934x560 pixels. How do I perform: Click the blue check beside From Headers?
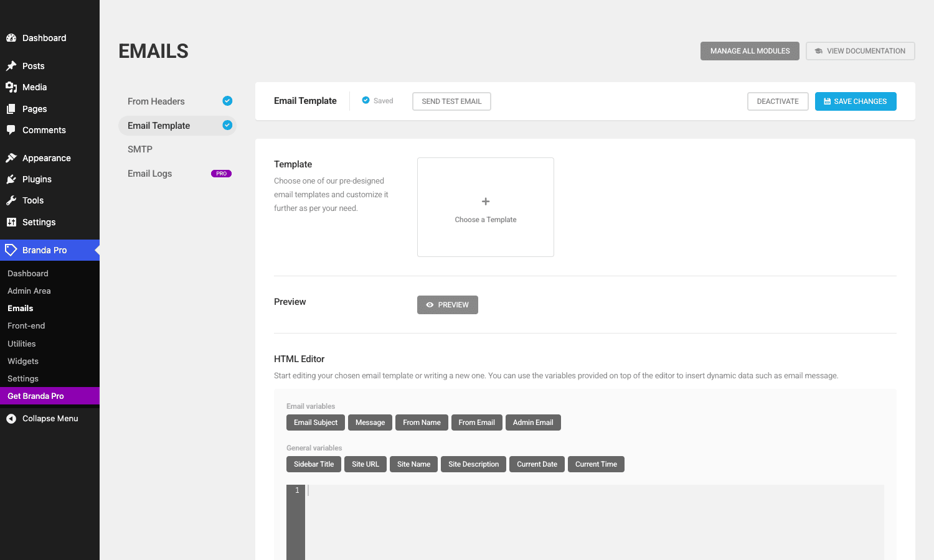(x=227, y=101)
